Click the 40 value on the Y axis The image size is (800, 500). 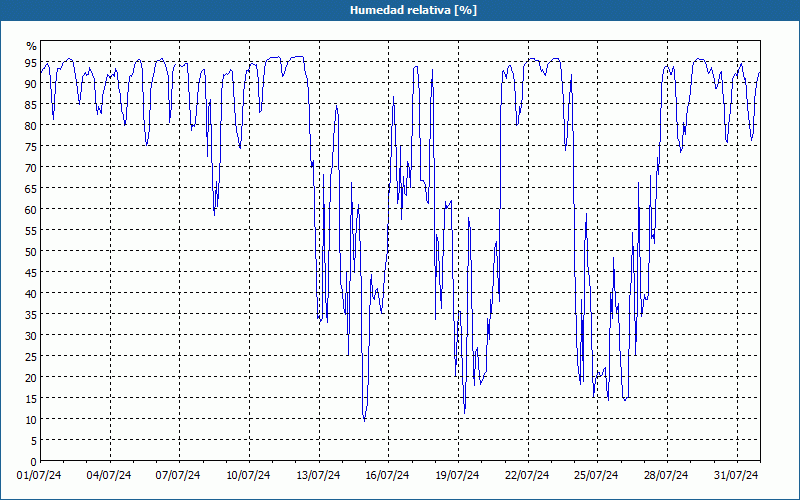coord(31,293)
